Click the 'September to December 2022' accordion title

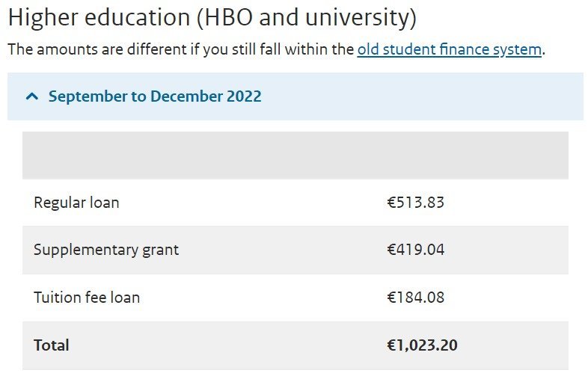tap(155, 96)
